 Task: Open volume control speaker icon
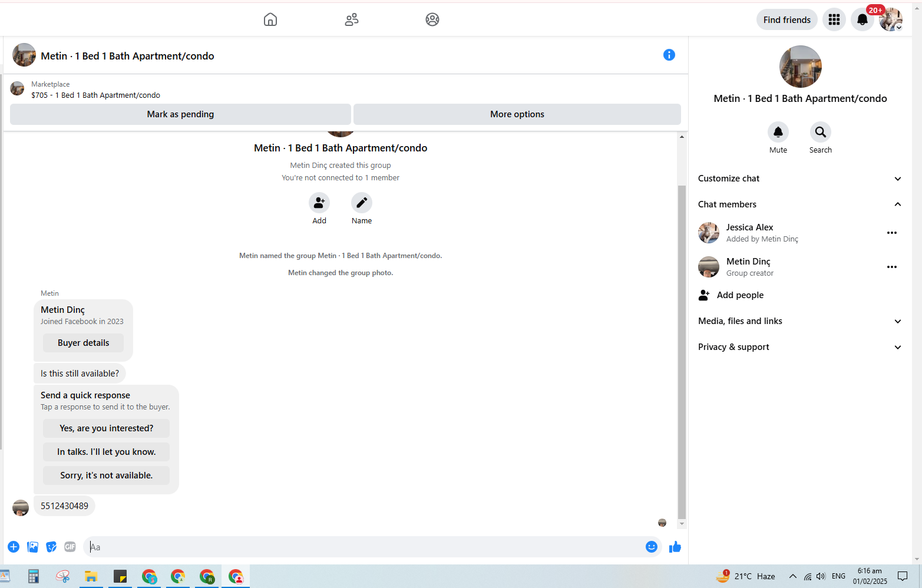(821, 576)
